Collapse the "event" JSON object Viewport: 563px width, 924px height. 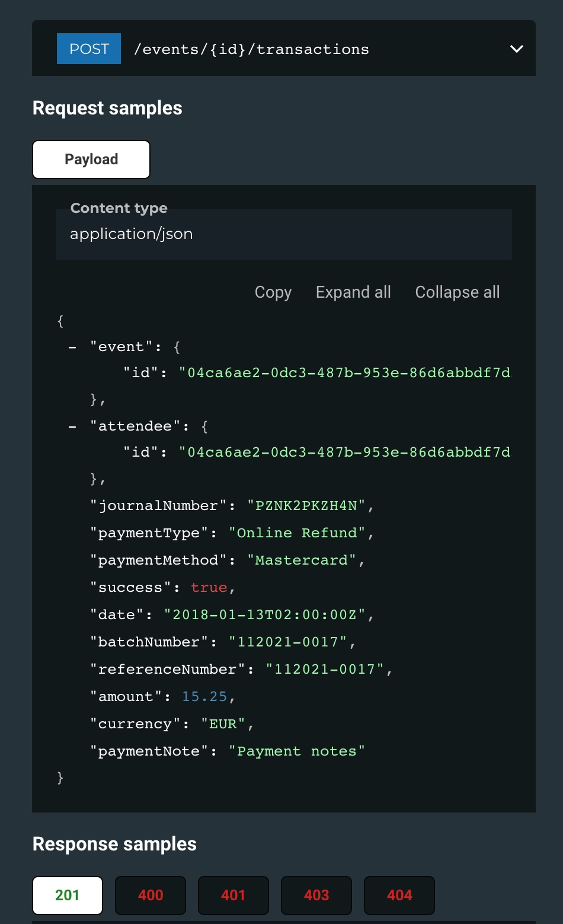point(72,348)
